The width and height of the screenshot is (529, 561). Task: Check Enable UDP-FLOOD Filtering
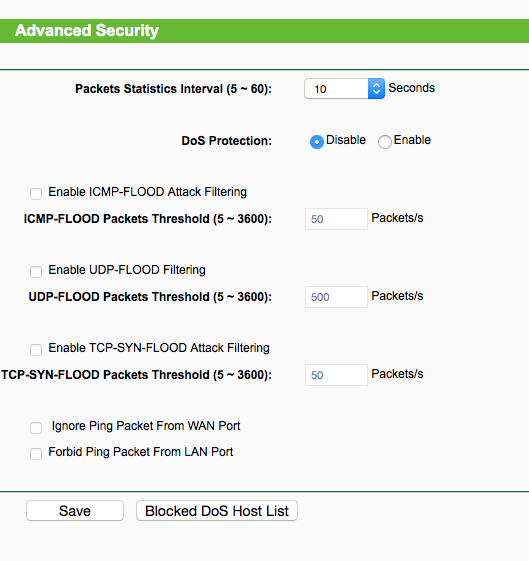[36, 272]
